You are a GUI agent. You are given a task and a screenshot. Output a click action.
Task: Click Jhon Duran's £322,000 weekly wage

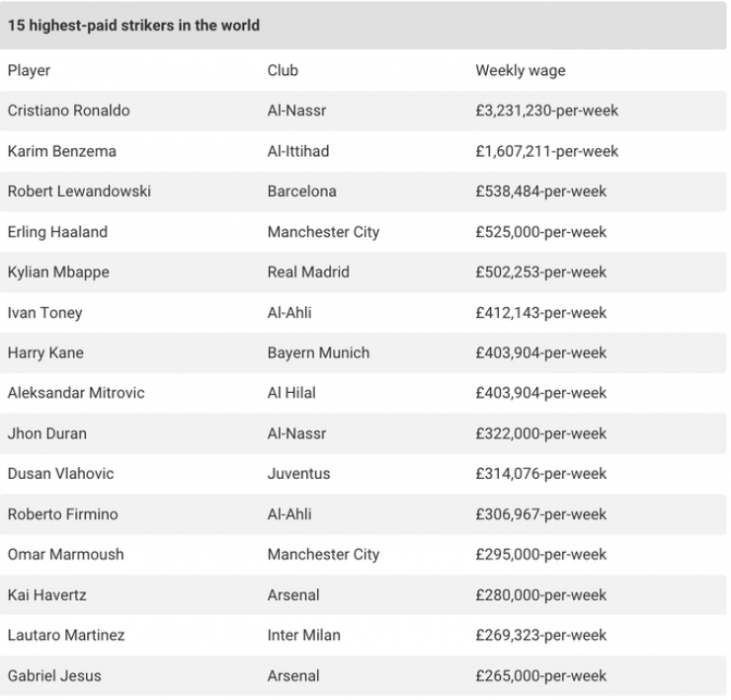pos(540,433)
